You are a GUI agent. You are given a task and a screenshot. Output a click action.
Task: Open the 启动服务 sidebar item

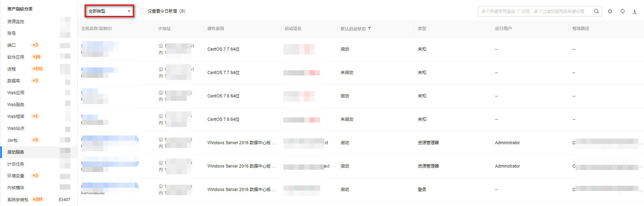pos(16,152)
